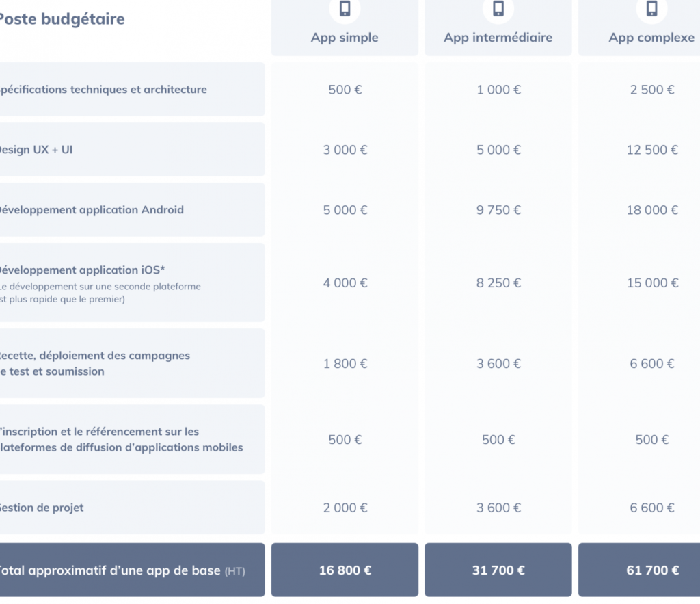
Task: Click the phone icon above App simple
Action: point(345,8)
